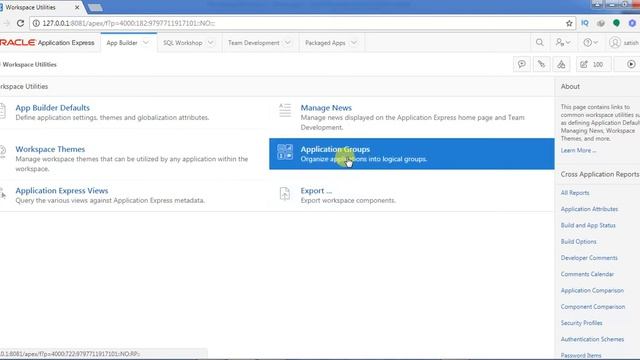The width and height of the screenshot is (640, 360).
Task: Click the run page play icon
Action: click(x=631, y=64)
